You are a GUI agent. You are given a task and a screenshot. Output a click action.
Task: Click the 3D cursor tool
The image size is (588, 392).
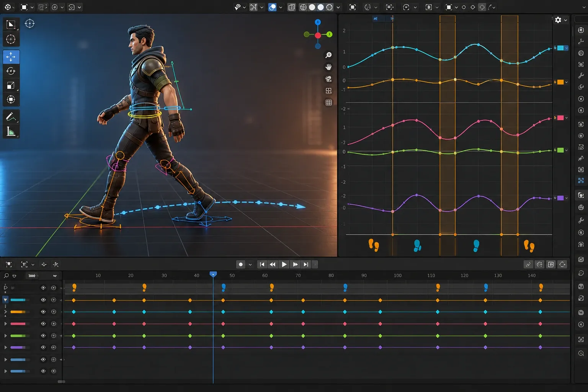pyautogui.click(x=11, y=39)
